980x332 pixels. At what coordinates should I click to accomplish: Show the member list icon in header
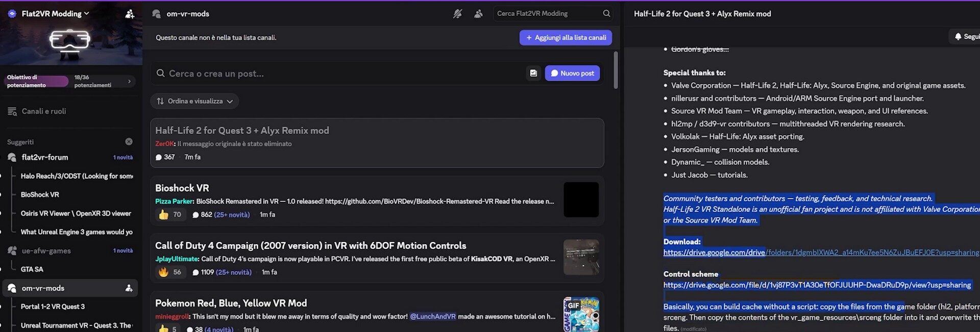coord(478,14)
